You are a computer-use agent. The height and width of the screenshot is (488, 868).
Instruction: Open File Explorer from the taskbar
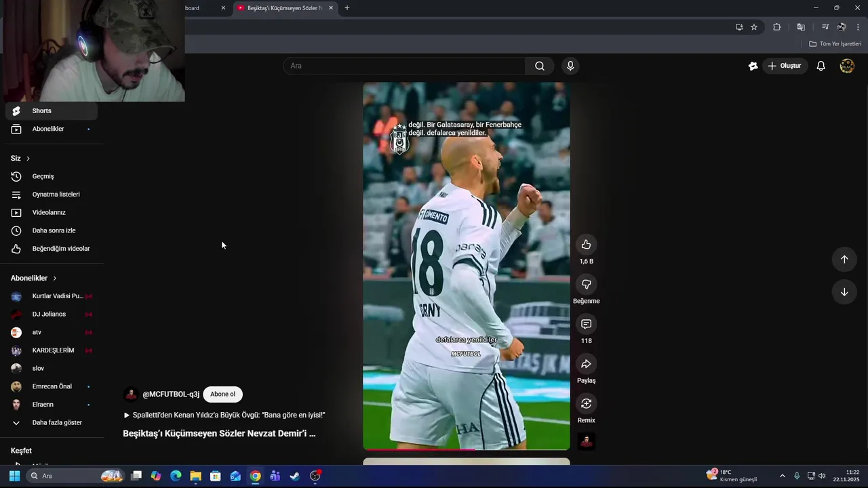point(195,476)
